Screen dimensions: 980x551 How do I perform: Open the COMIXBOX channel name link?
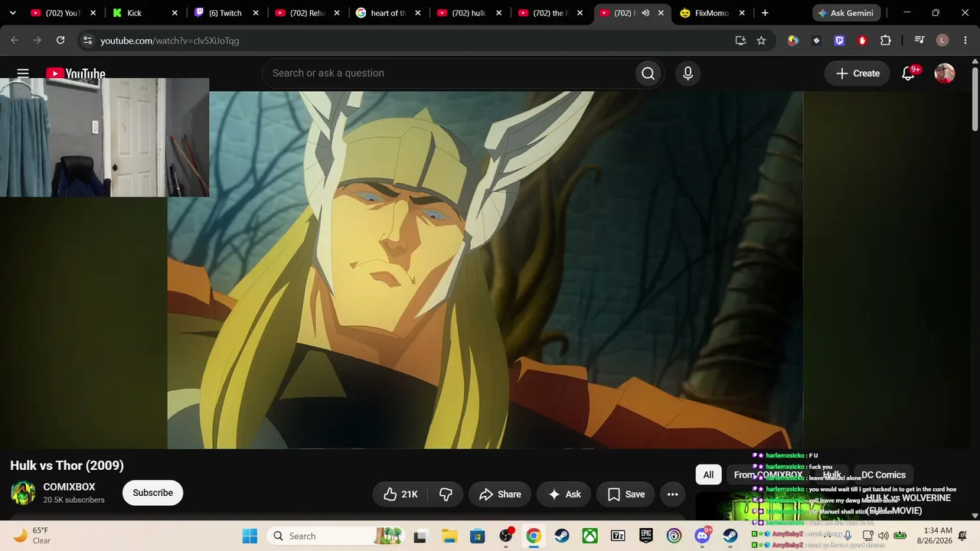(69, 487)
